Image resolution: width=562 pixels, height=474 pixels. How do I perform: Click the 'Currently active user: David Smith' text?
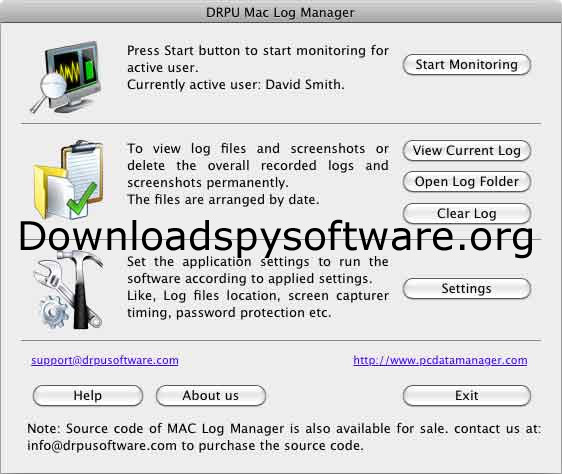coord(235,85)
